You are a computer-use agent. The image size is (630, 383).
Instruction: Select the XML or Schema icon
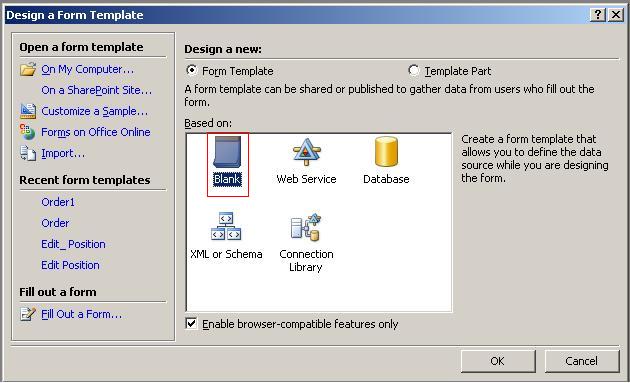click(226, 226)
